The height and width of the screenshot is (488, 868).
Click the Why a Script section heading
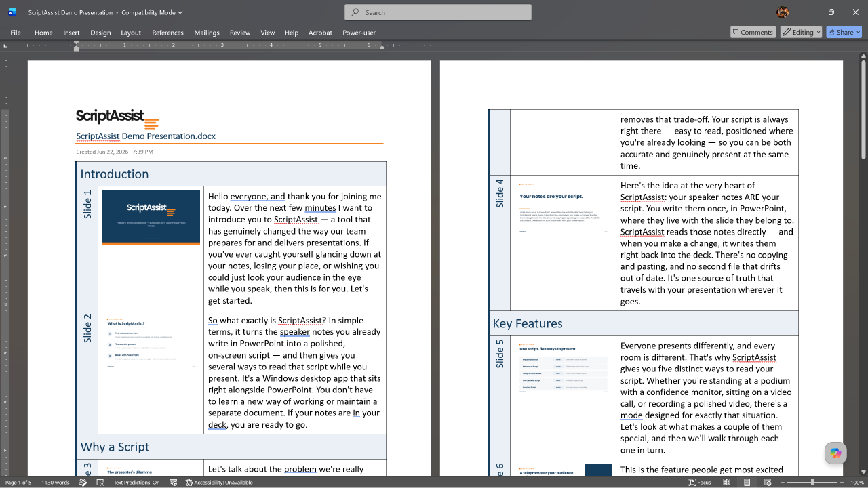point(115,447)
